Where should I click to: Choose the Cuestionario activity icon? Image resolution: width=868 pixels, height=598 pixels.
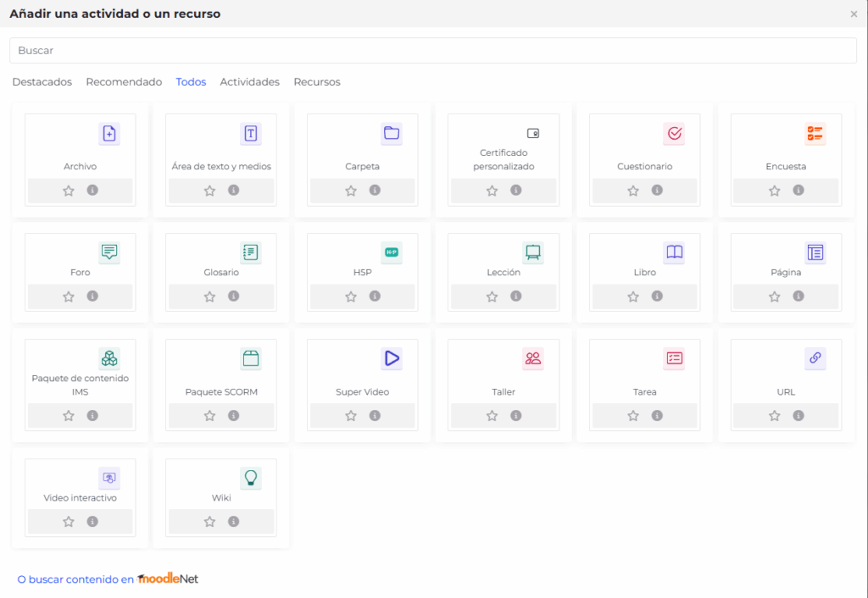pyautogui.click(x=674, y=134)
